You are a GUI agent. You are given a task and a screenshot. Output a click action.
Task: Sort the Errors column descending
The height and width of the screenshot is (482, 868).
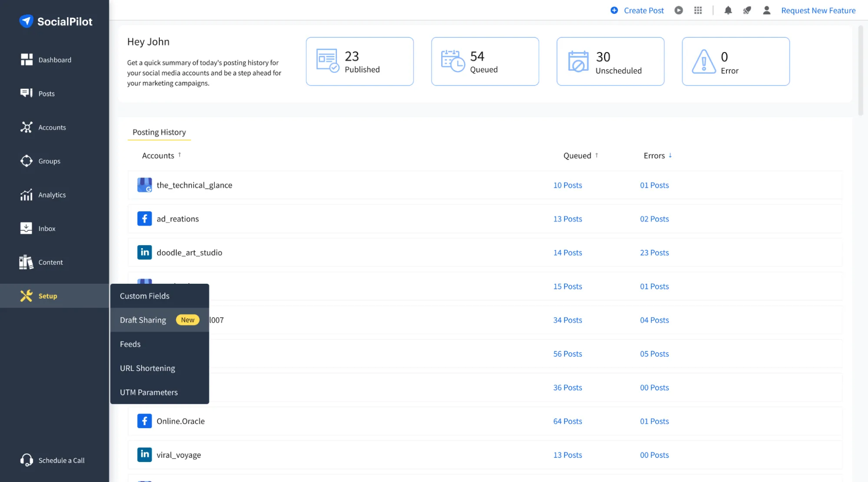(x=670, y=155)
